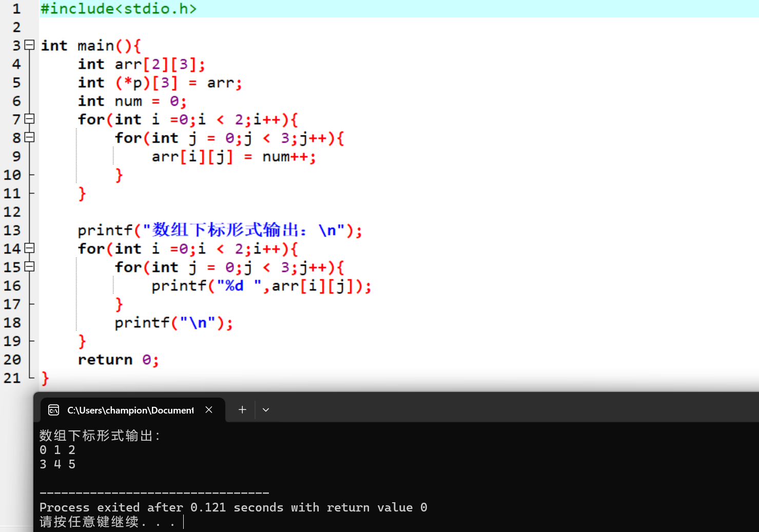Select the C:\Users\champion\Document terminal tab
The width and height of the screenshot is (759, 532).
(132, 410)
